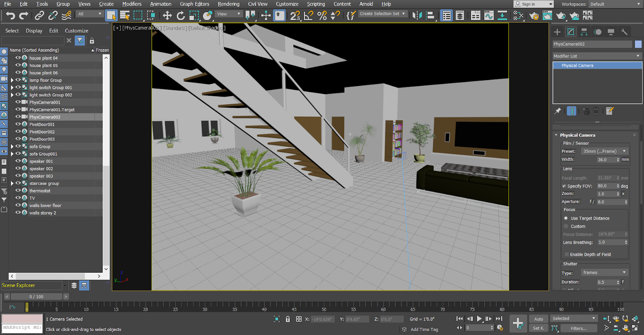644x335 pixels.
Task: Click the Aperture value spinner arrows
Action: (x=626, y=202)
